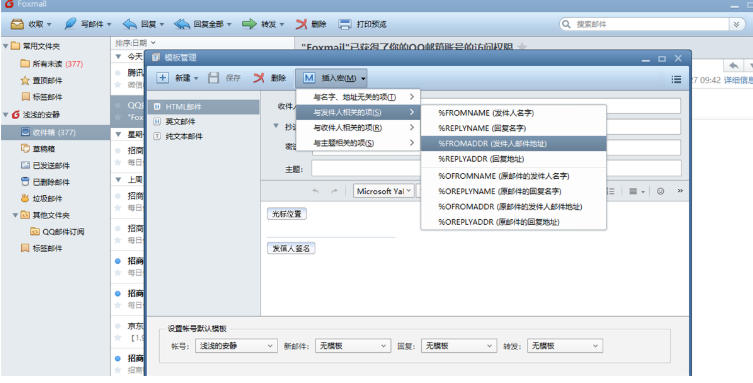Click the 详细信息 link in reading pane
Screen dimensions: 753x383
click(x=738, y=80)
